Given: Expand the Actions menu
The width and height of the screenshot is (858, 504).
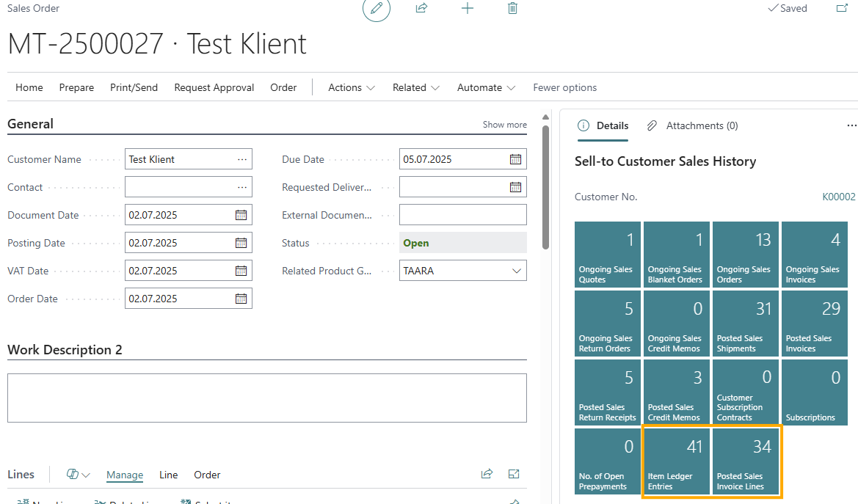Looking at the screenshot, I should coord(352,87).
